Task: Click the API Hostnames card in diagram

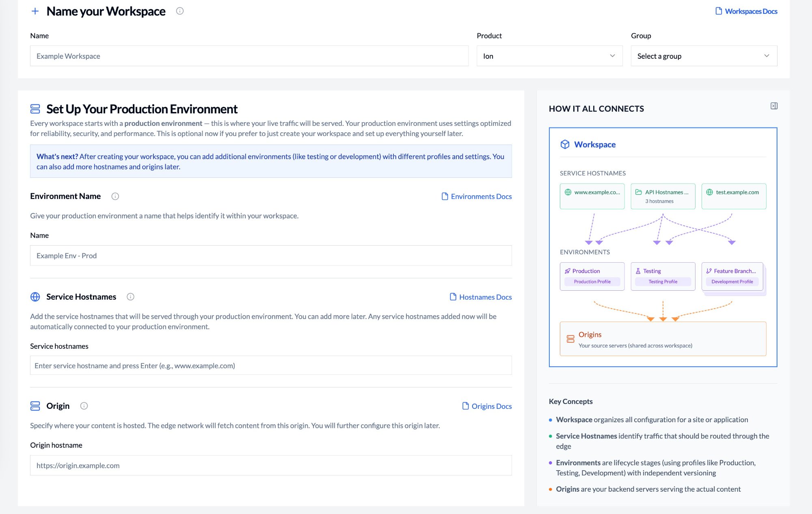Action: [x=663, y=196]
